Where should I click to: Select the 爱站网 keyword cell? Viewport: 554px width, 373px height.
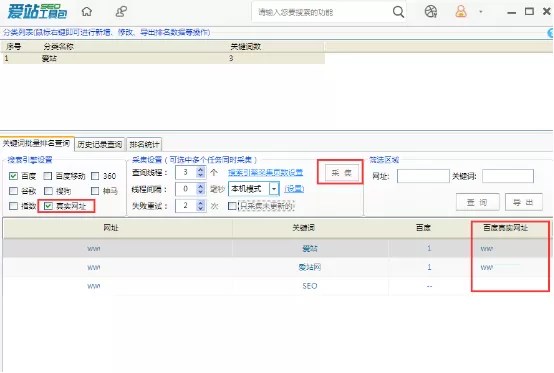(310, 267)
